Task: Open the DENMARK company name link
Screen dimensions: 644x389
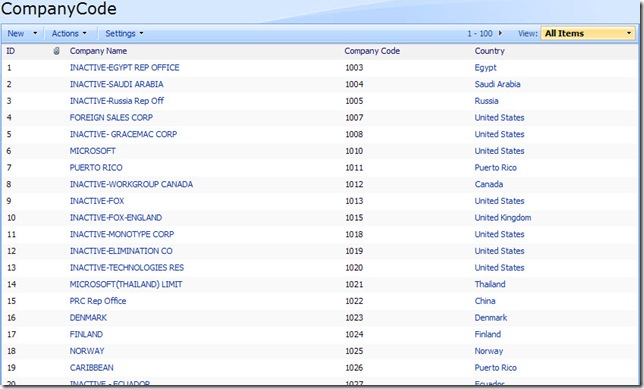Action: coord(88,318)
